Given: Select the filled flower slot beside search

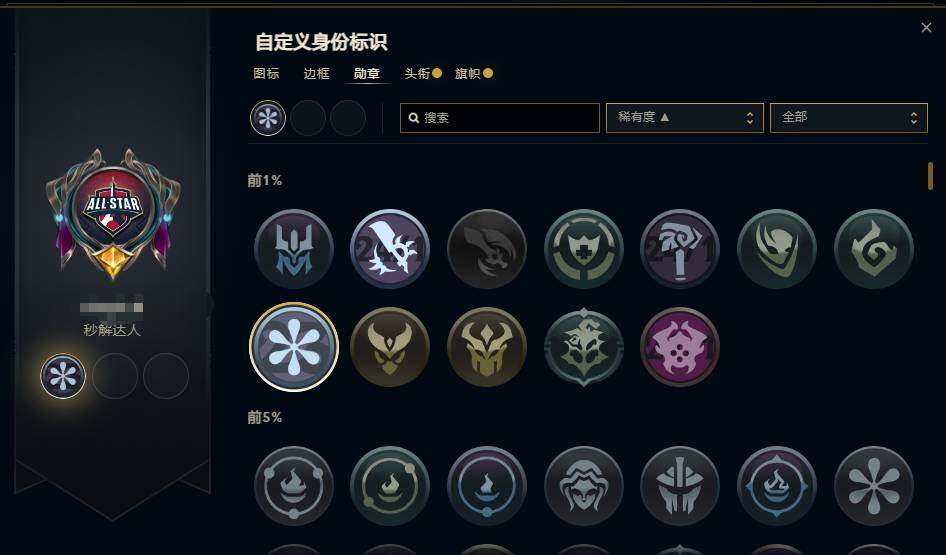Looking at the screenshot, I should [268, 118].
